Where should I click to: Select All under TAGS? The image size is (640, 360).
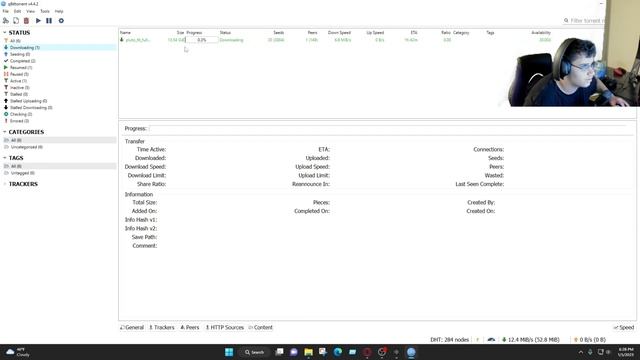(x=60, y=166)
